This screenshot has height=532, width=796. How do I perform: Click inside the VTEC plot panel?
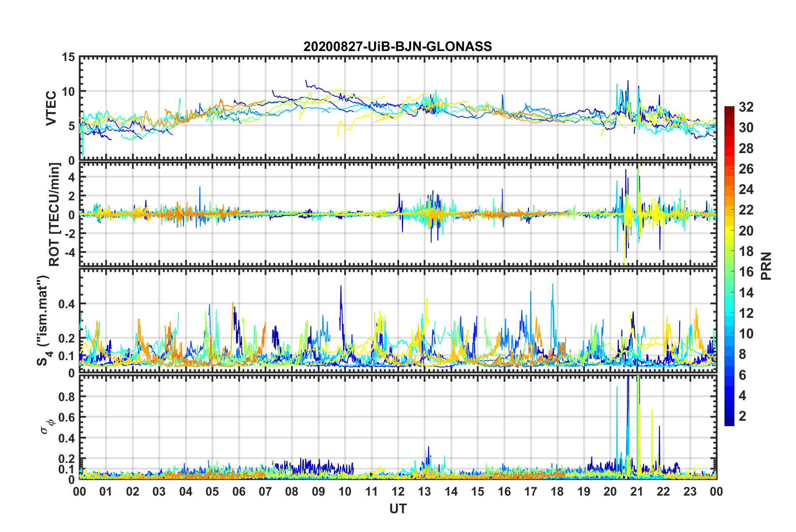(x=398, y=108)
